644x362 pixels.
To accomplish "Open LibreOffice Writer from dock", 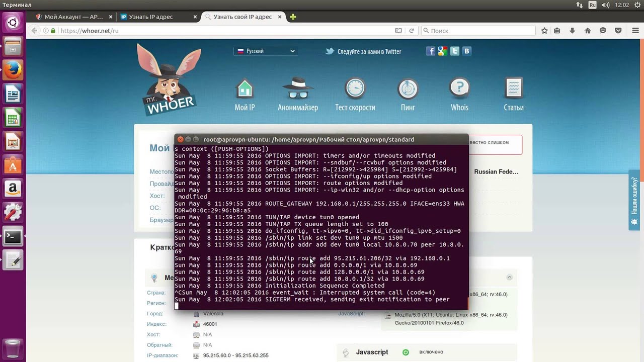I will [13, 94].
